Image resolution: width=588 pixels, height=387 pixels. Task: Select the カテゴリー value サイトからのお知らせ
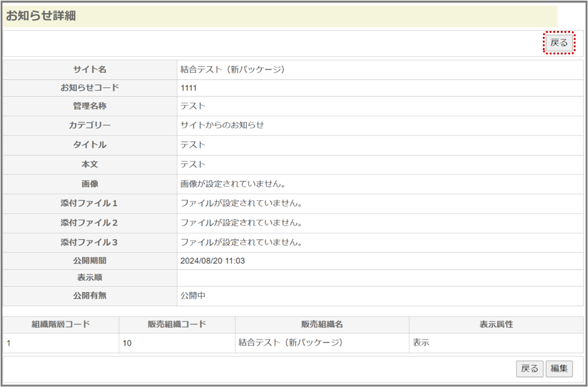click(222, 125)
